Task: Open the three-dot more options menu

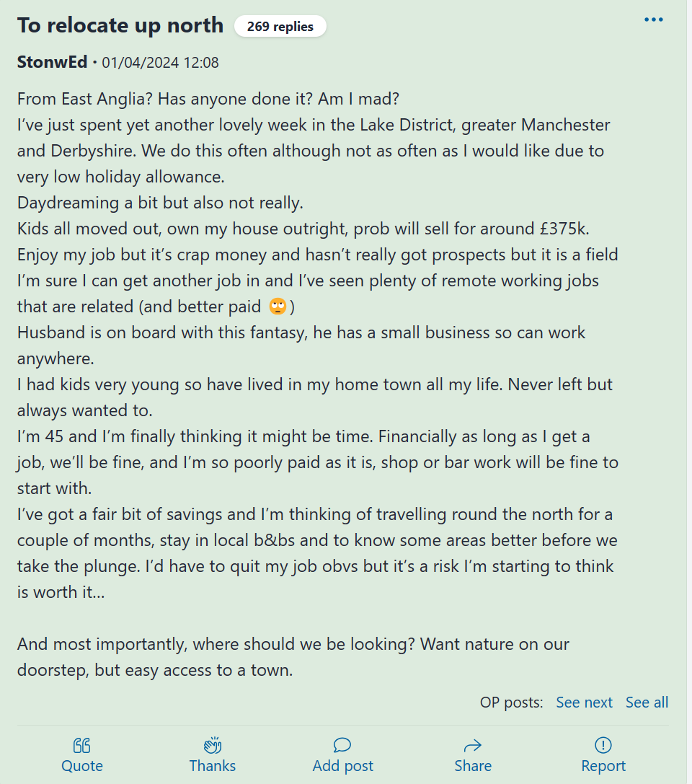Action: [653, 19]
